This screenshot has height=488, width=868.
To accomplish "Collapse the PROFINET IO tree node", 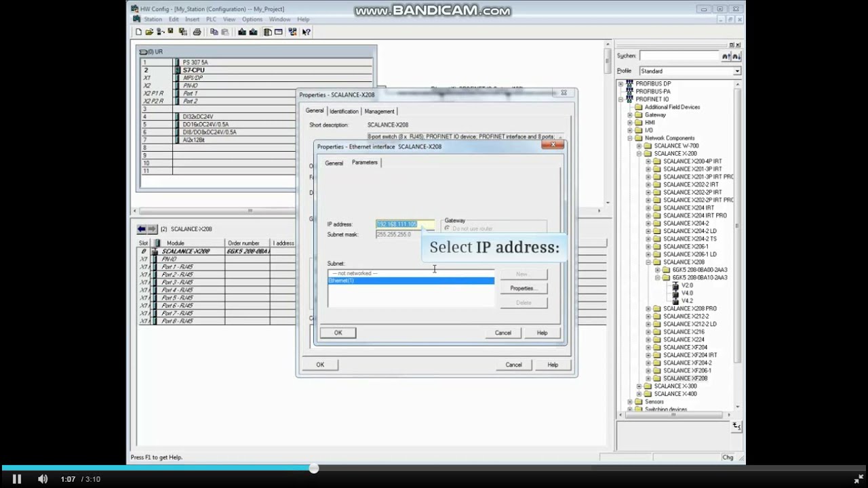I will click(x=620, y=100).
